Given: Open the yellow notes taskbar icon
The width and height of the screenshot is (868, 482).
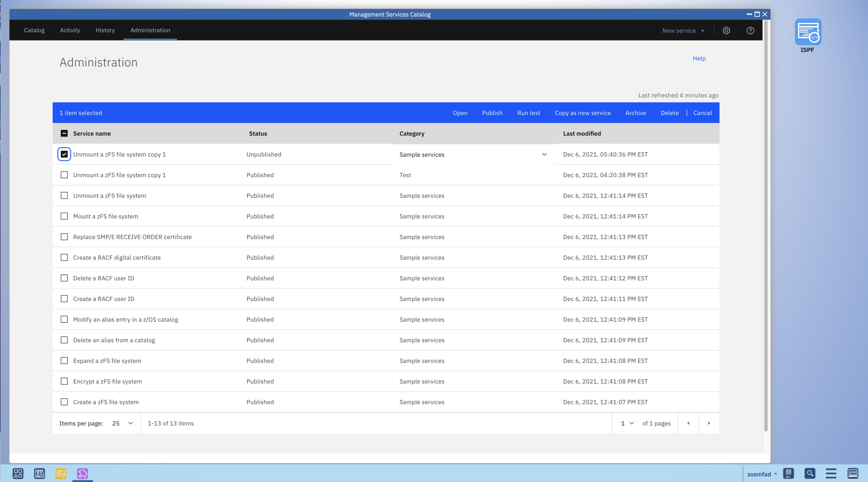Looking at the screenshot, I should 61,473.
